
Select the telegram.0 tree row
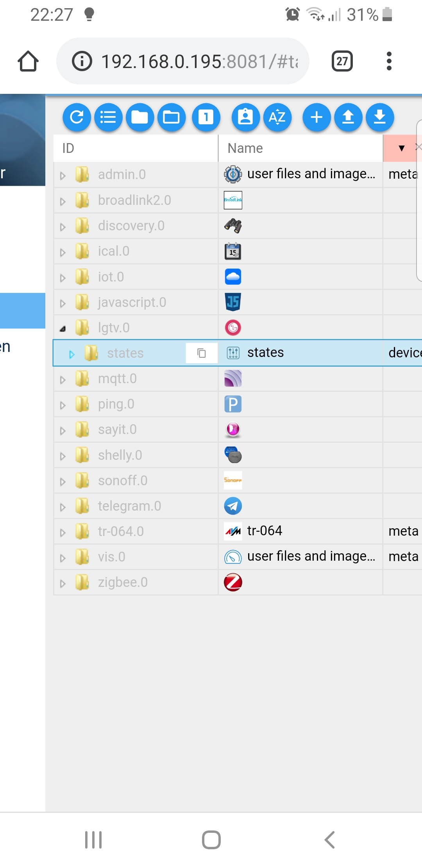pos(129,506)
